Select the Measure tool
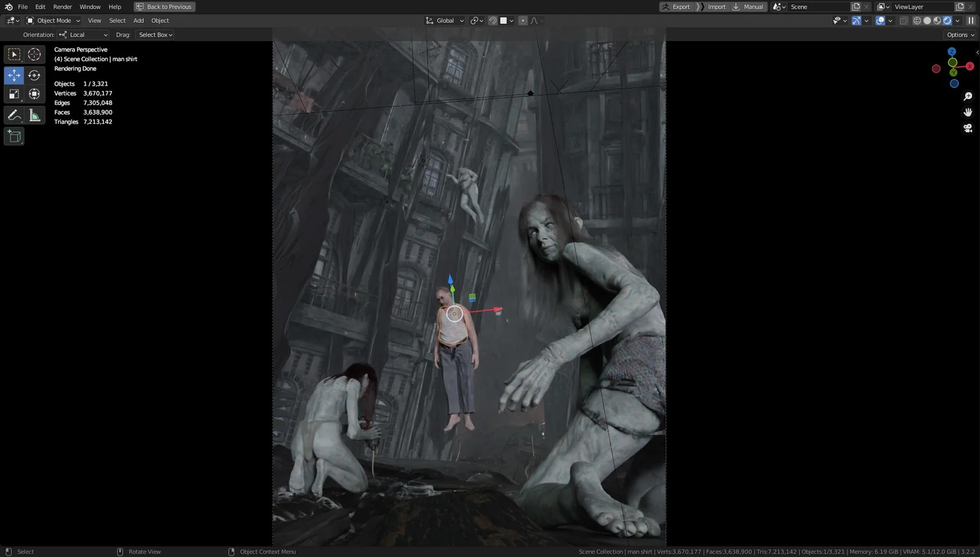980x557 pixels. pos(34,114)
